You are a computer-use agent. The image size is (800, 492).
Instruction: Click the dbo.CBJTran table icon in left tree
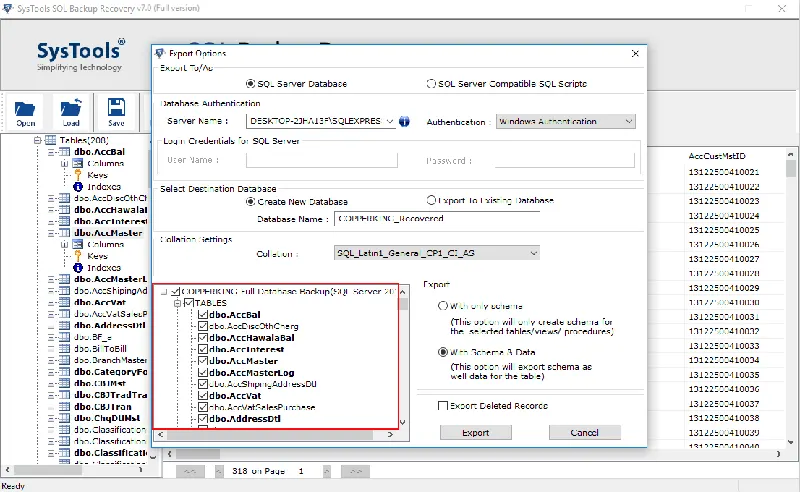tap(64, 407)
